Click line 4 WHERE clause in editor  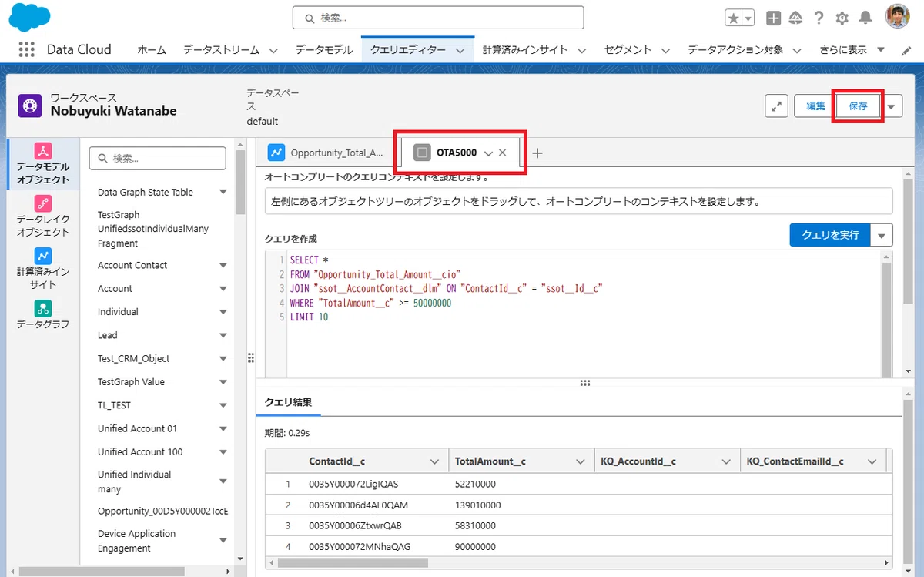[x=370, y=304]
